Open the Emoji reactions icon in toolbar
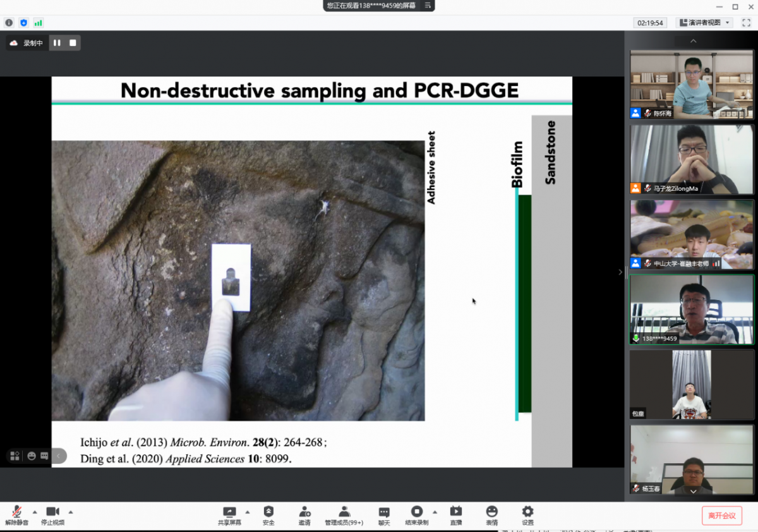The height and width of the screenshot is (532, 758). (x=491, y=512)
